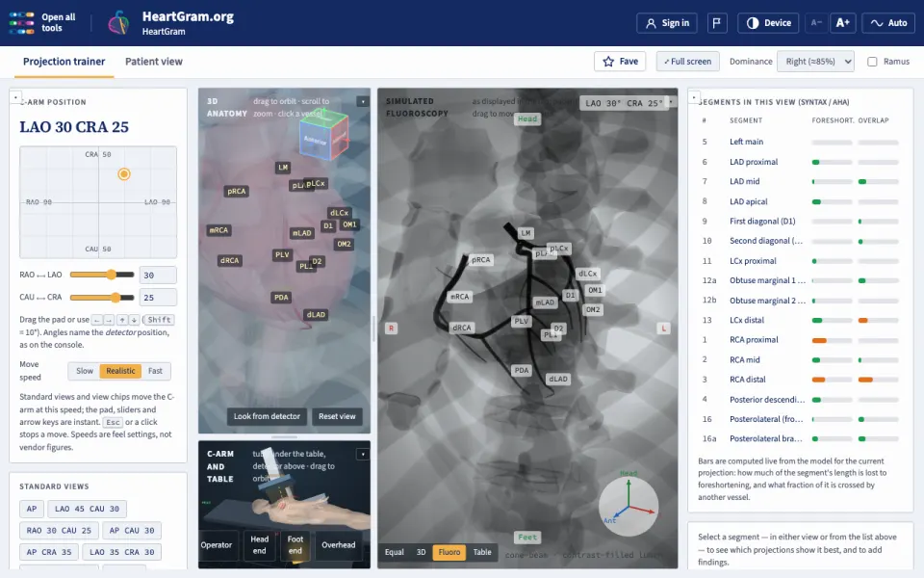The height and width of the screenshot is (578, 924).
Task: Click the flag icon button in header
Action: pos(716,23)
